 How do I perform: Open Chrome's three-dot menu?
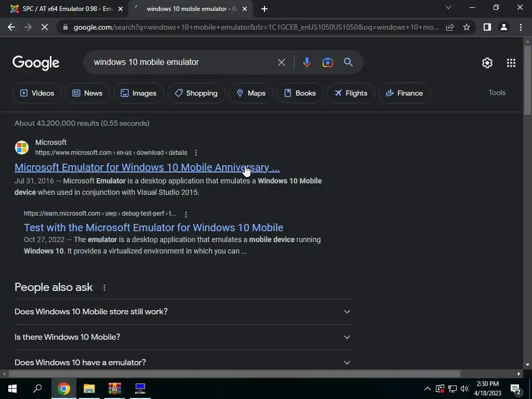click(521, 27)
